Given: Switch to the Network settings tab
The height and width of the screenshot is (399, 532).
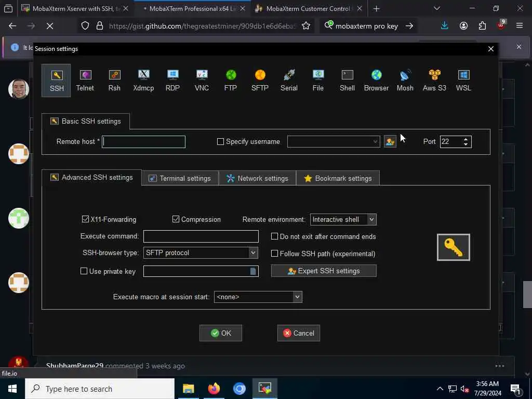Looking at the screenshot, I should coord(258,178).
